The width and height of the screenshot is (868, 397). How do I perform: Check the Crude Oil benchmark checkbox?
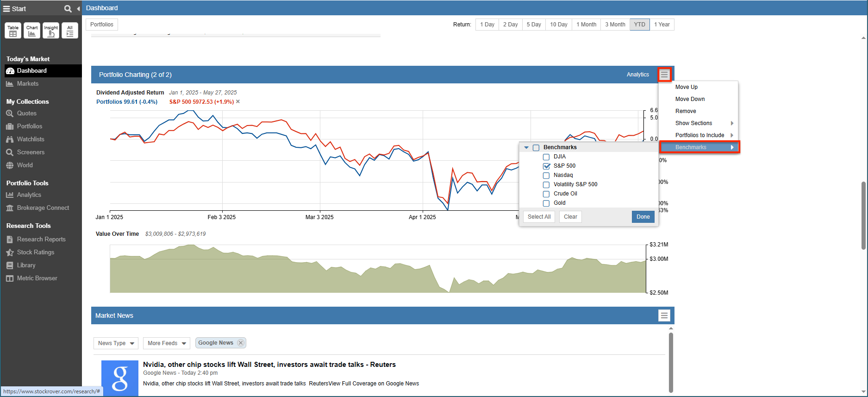click(546, 194)
